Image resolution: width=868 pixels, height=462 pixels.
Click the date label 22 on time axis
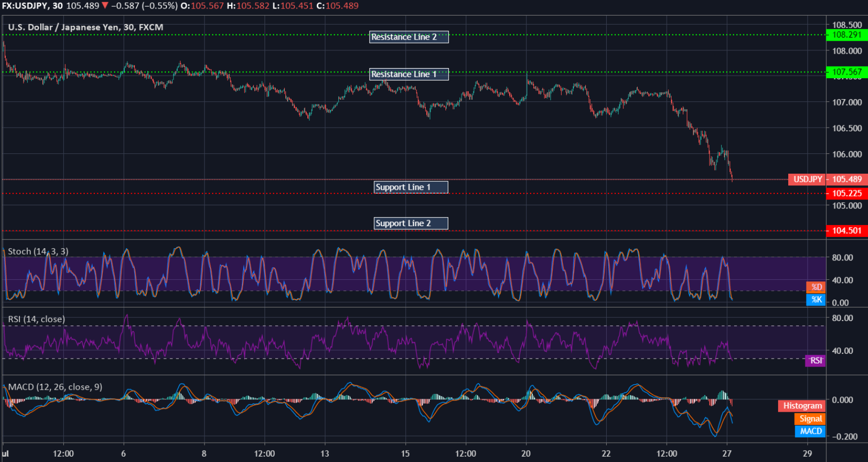click(606, 453)
